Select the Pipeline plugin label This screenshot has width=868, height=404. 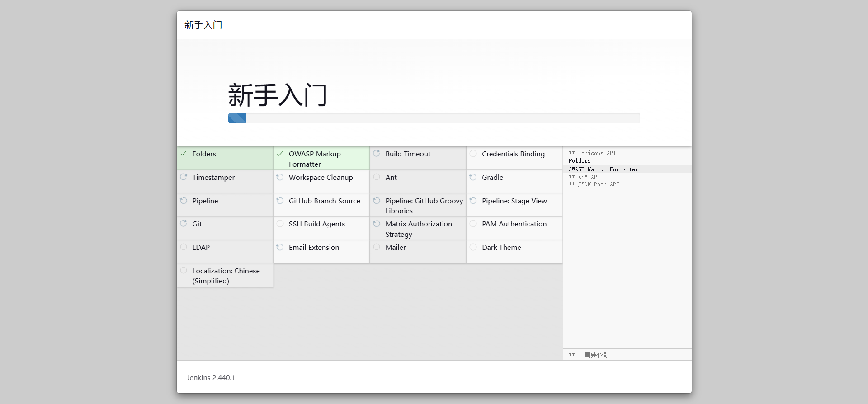pyautogui.click(x=205, y=201)
